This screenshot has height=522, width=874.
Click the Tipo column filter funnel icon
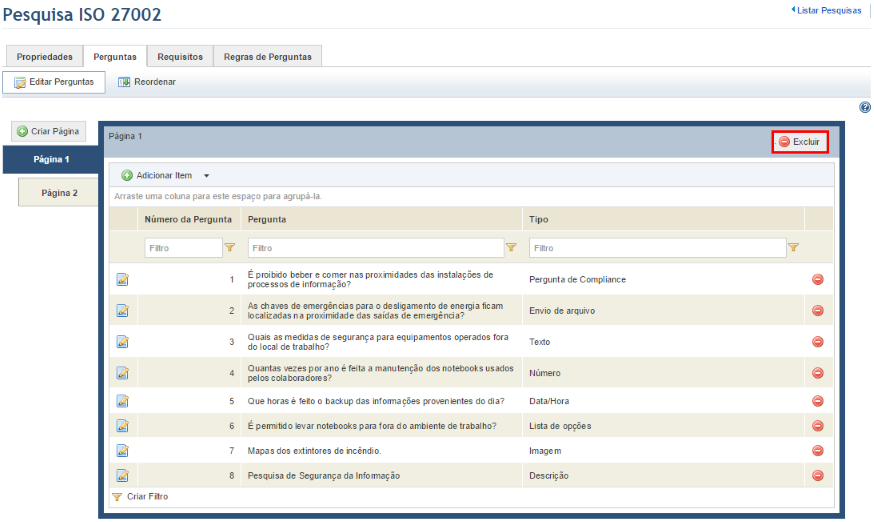coord(794,248)
